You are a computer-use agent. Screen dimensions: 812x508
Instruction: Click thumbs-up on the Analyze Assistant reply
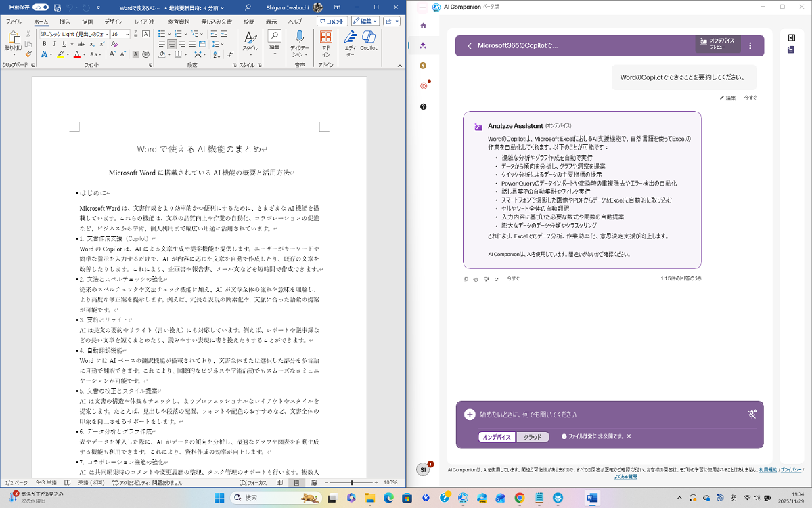[x=476, y=278]
